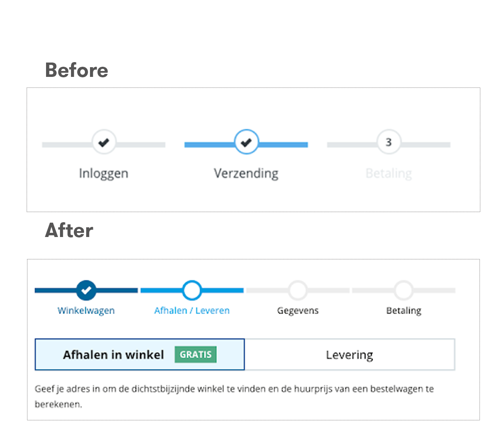Click the Verzending checkmark step circle
The image size is (504, 436).
tap(246, 142)
